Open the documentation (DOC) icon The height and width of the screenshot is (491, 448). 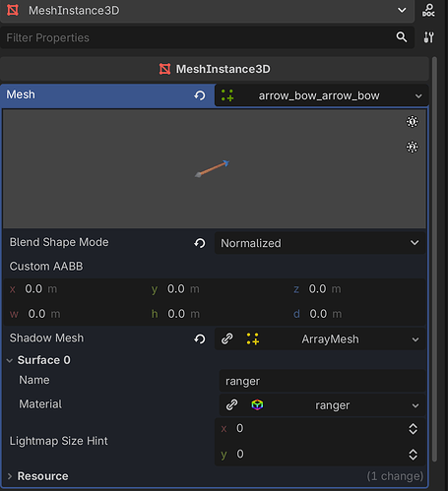pyautogui.click(x=428, y=11)
